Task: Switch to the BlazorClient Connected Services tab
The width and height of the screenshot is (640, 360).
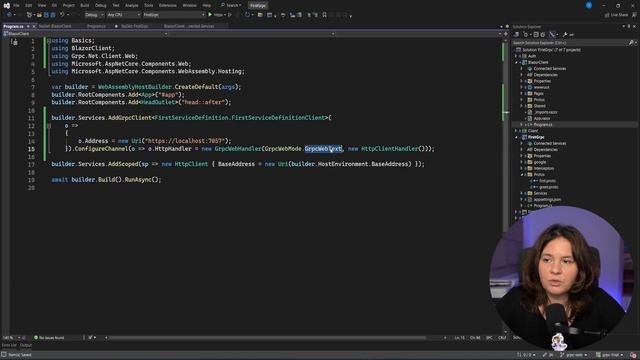Action: [189, 26]
